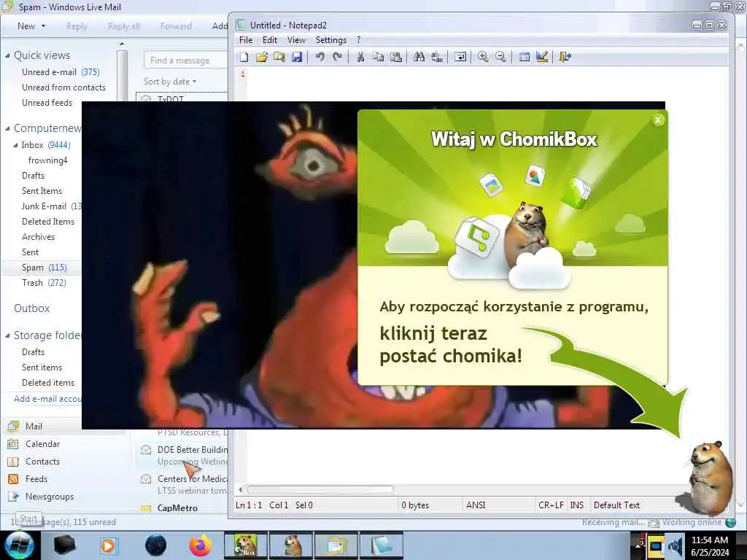Image resolution: width=747 pixels, height=560 pixels.
Task: Launch Firefox from the taskbar
Action: pyautogui.click(x=200, y=545)
